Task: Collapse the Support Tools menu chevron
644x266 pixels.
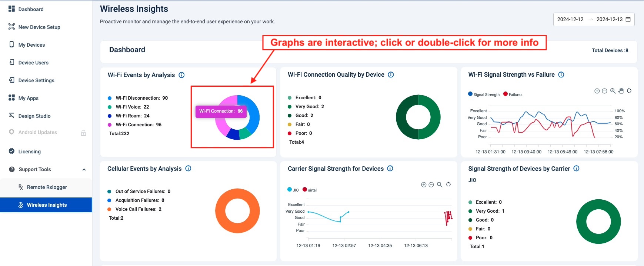Action: click(84, 170)
